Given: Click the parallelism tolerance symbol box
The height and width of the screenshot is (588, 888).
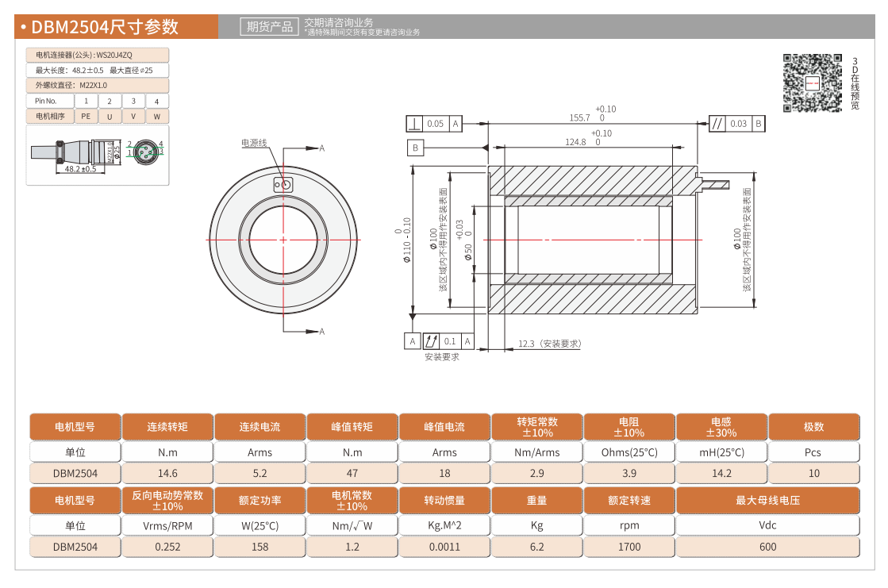Looking at the screenshot, I should coord(717,124).
